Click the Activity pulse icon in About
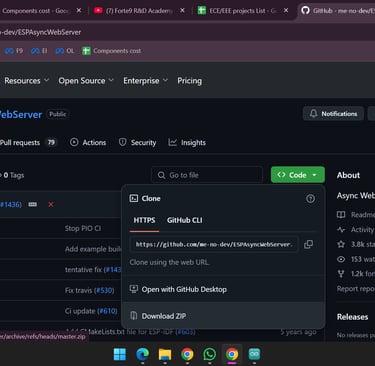 pos(341,230)
